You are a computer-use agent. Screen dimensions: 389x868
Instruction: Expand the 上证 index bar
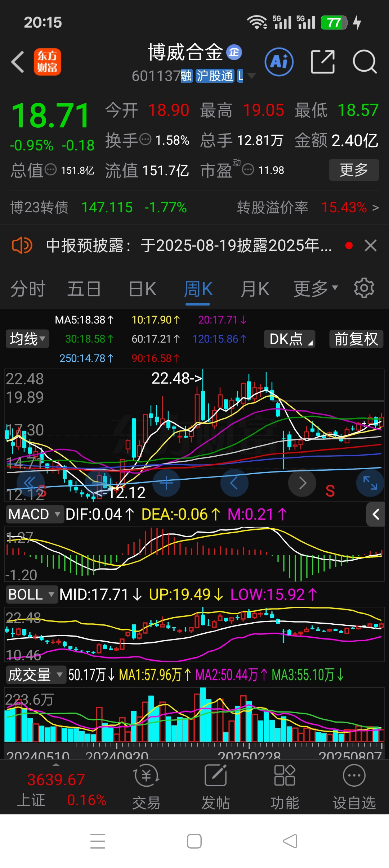(56, 764)
